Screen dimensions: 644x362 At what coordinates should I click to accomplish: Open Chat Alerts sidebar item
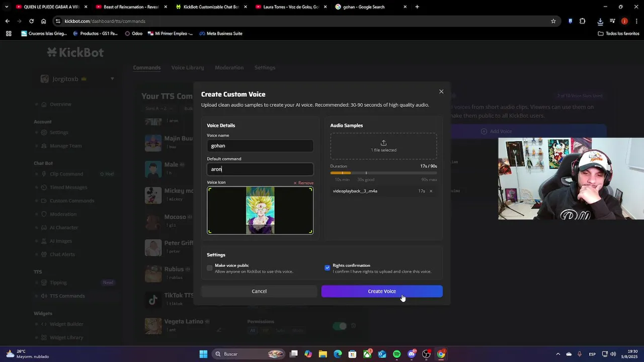pyautogui.click(x=62, y=254)
